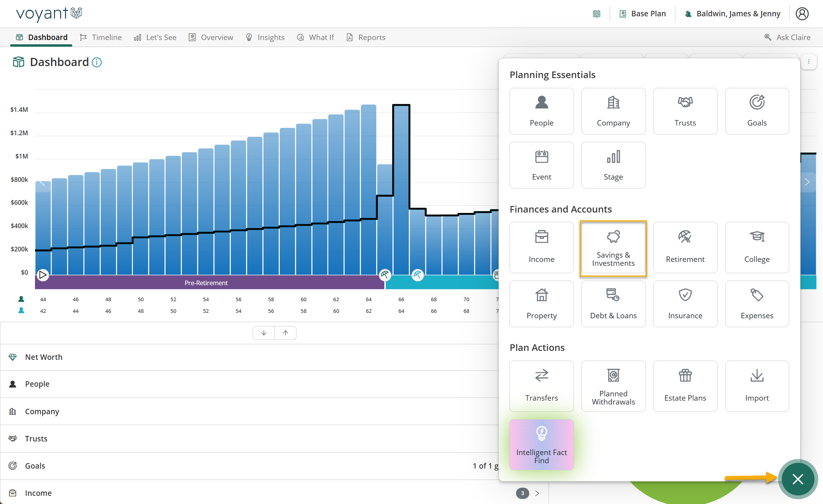Collapse panel with the down arrow

click(264, 333)
